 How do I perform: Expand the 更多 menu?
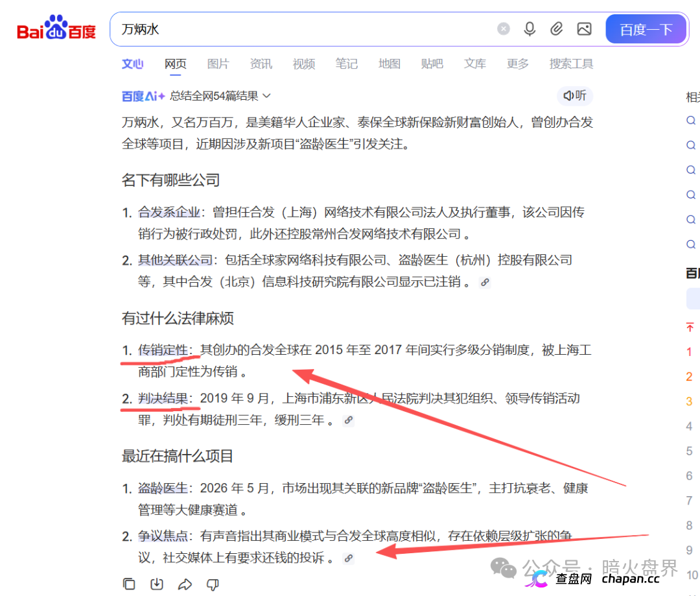[518, 64]
